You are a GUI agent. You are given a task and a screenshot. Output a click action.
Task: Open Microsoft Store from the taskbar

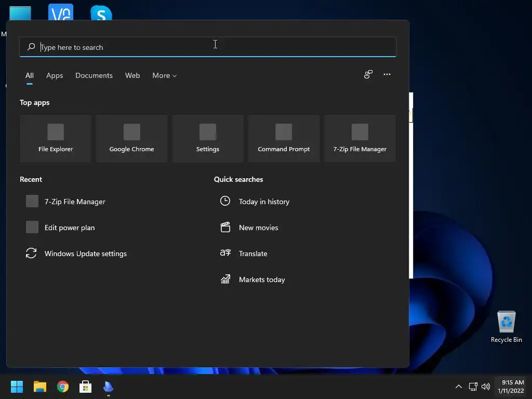pyautogui.click(x=86, y=387)
